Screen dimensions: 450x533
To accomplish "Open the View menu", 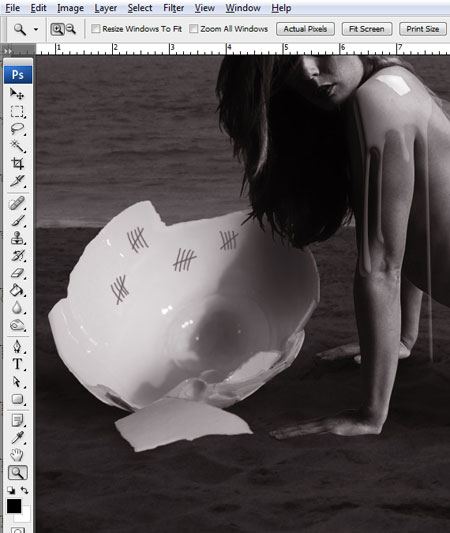I will click(x=205, y=8).
